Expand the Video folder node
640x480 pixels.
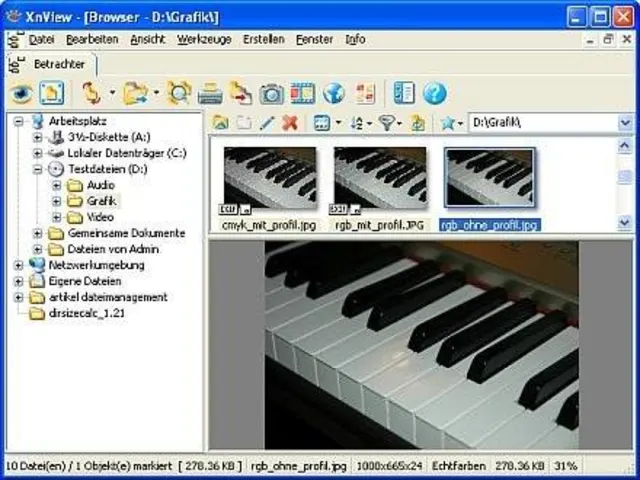[56, 217]
